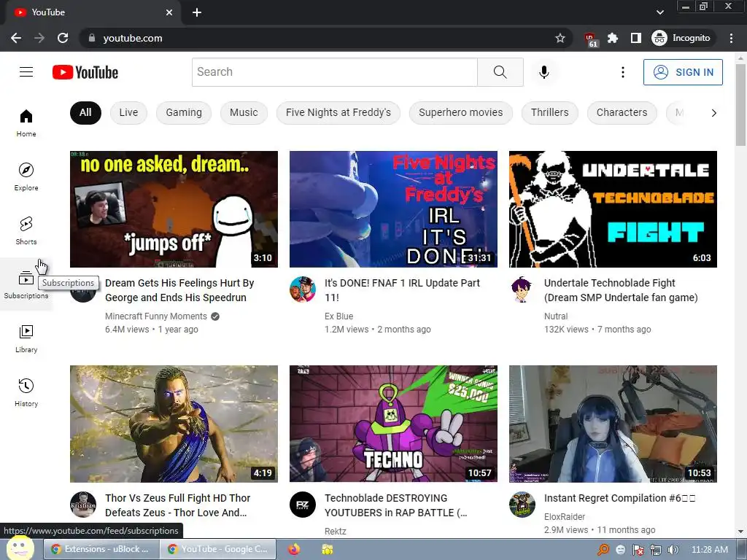Open uBlock Origin extension icon
Screen dimensions: 747x560
click(591, 39)
